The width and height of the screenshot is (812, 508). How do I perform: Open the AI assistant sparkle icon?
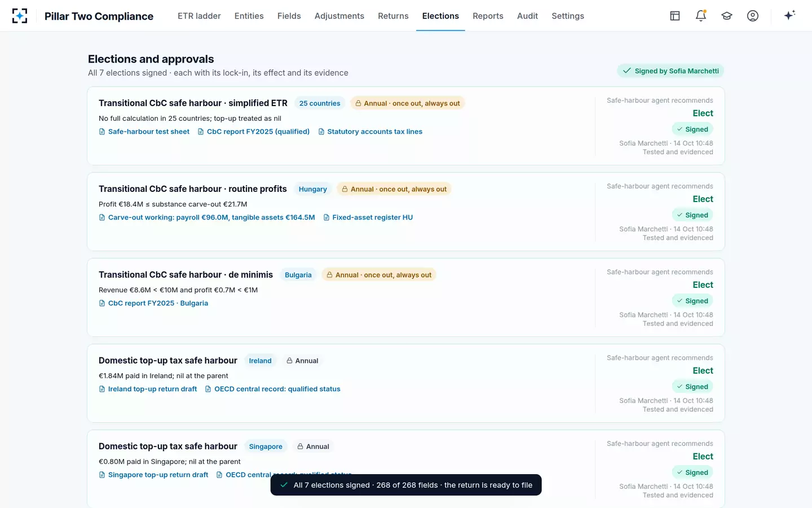[x=789, y=15]
